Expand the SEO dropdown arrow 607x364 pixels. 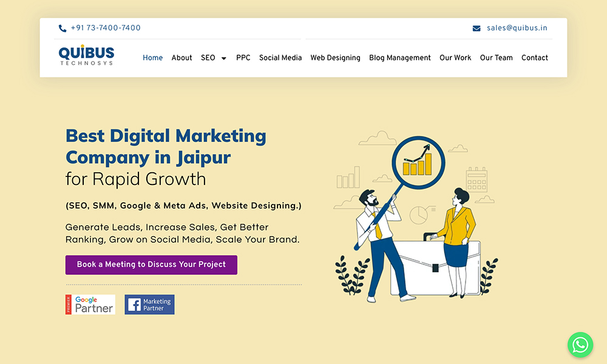(223, 58)
